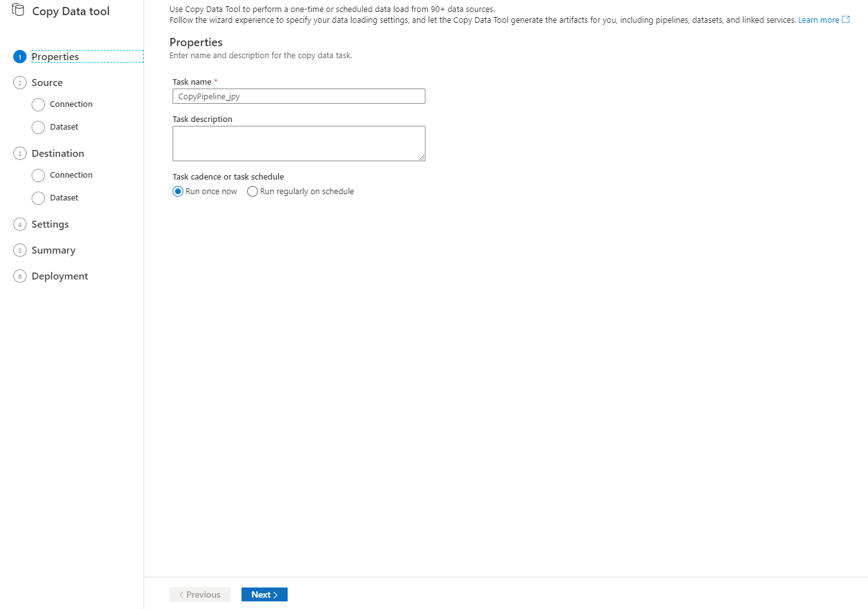Go to the Destination step
The image size is (868, 609).
58,154
